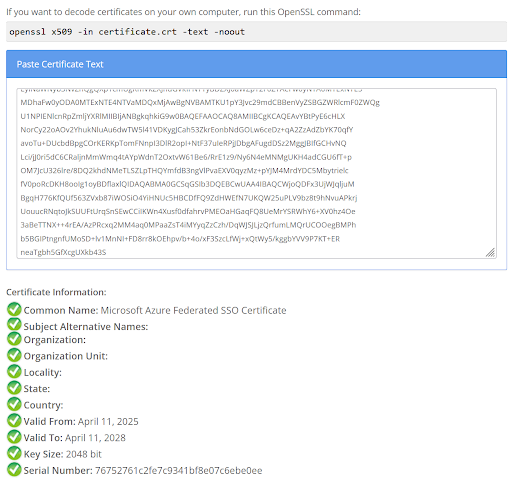Click the Valid From date April 11, 2025
This screenshot has height=487, width=512.
pos(108,422)
